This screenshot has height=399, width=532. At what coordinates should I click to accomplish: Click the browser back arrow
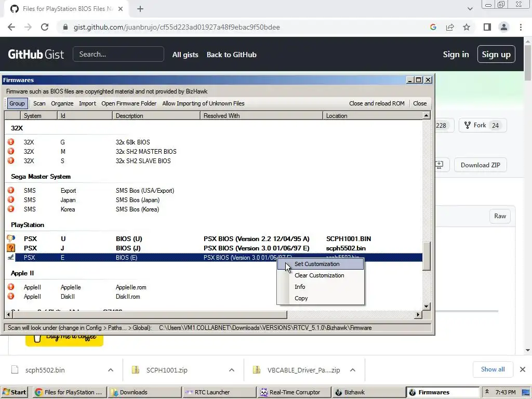point(11,27)
